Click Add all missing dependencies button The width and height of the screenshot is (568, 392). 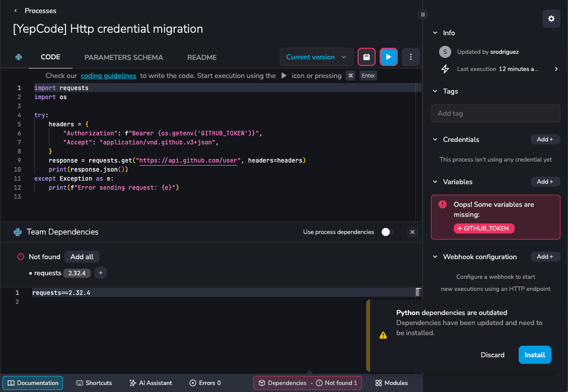pyautogui.click(x=82, y=257)
